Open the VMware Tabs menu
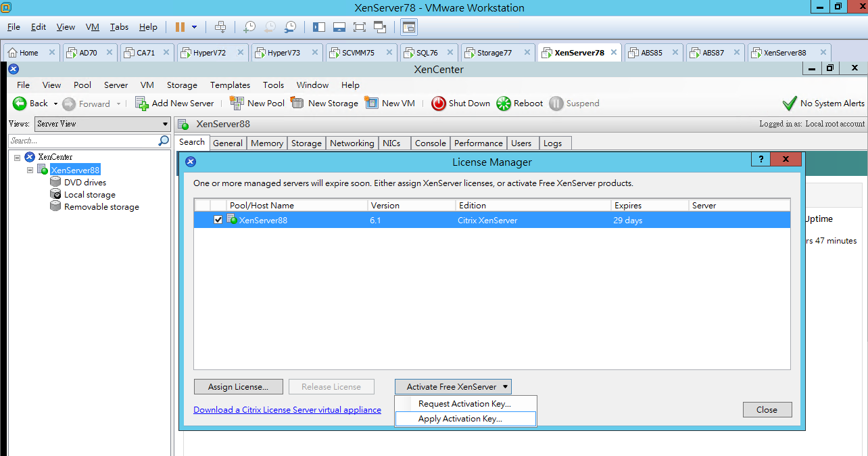Image resolution: width=868 pixels, height=456 pixels. tap(119, 27)
